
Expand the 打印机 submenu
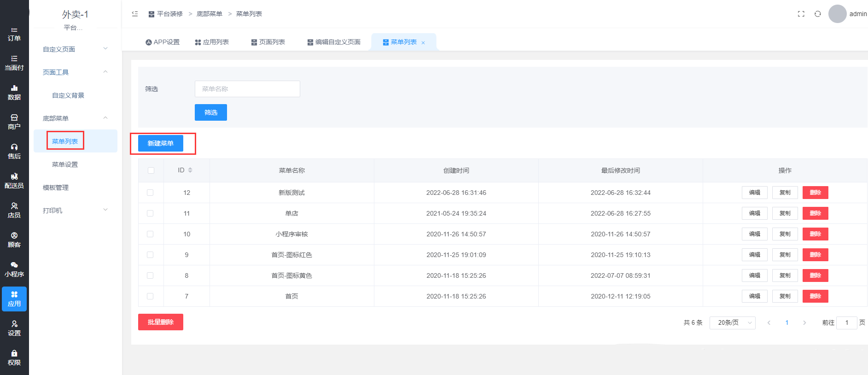click(x=75, y=211)
